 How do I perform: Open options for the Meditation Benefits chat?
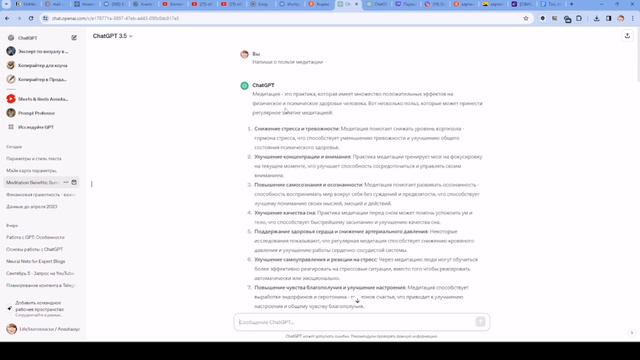click(66, 182)
